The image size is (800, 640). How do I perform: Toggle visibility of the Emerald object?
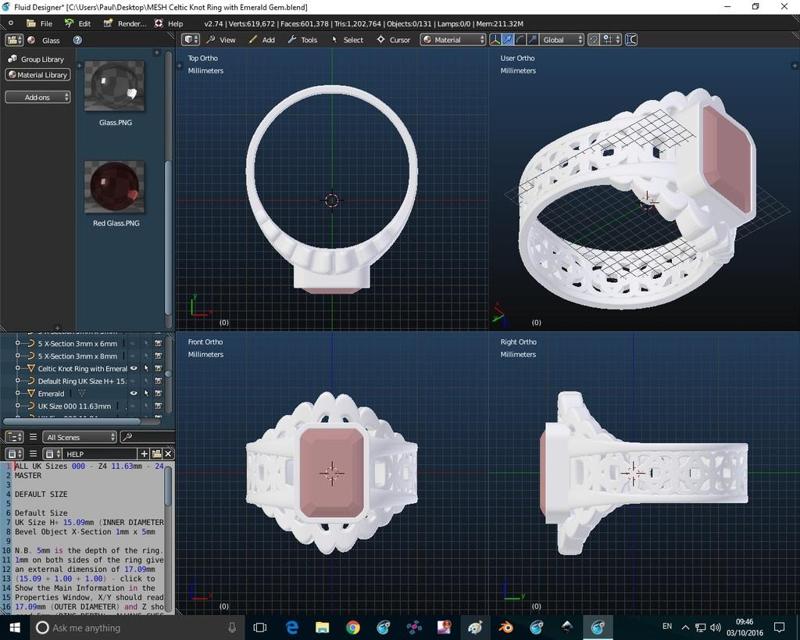pos(134,394)
